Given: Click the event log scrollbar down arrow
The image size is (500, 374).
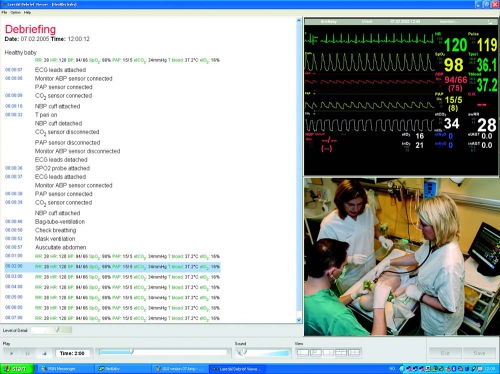Looking at the screenshot, I should tap(299, 320).
